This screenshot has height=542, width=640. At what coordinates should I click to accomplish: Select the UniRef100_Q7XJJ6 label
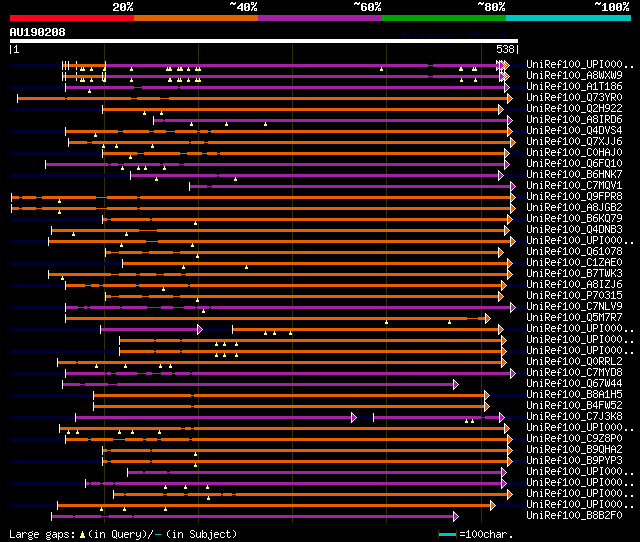click(x=574, y=141)
